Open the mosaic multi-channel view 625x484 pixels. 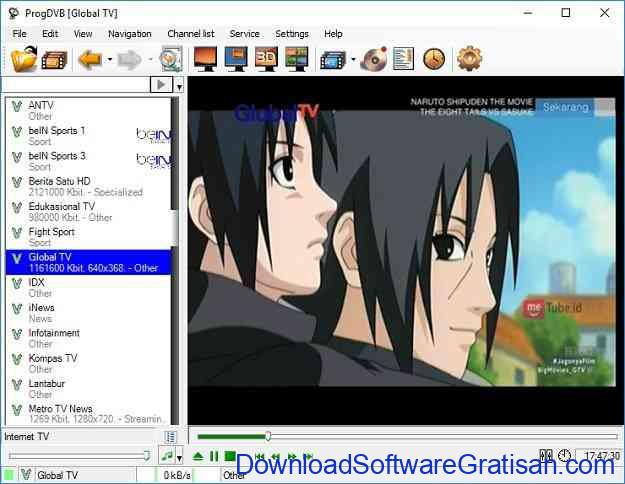coord(297,59)
